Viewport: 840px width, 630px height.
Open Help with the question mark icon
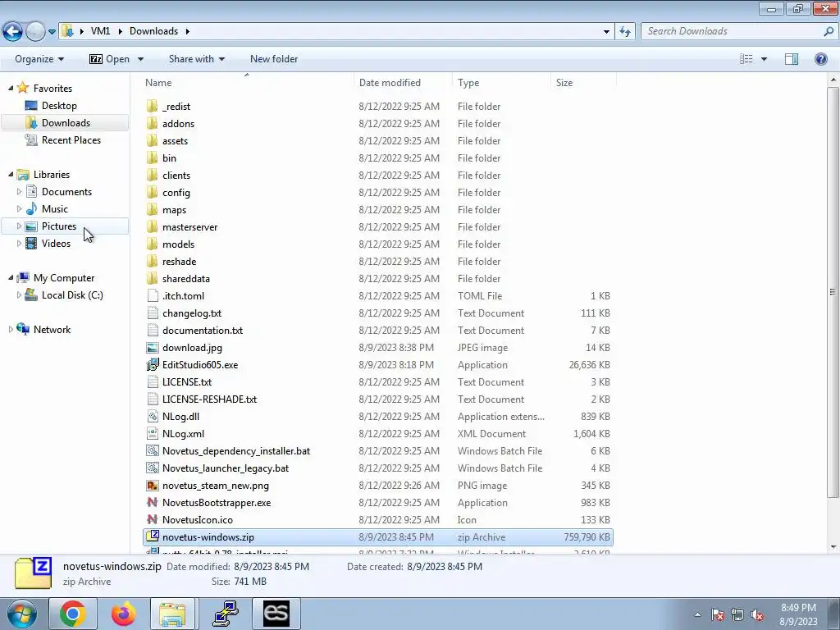[820, 59]
